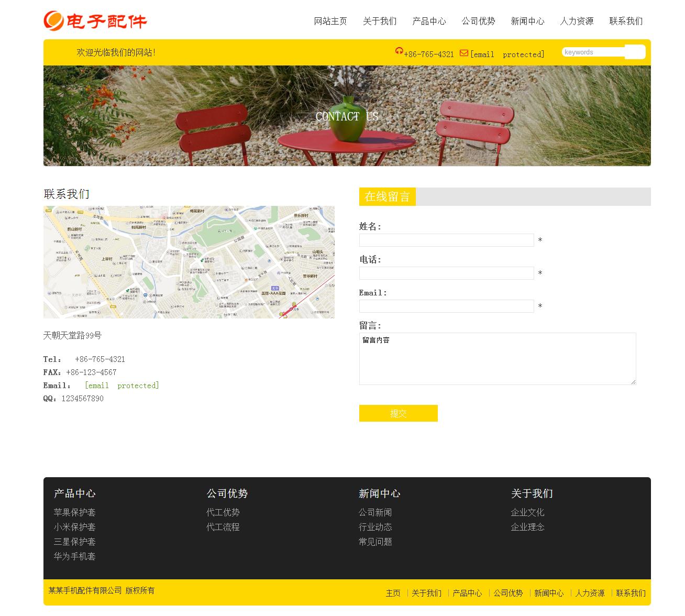Viewport: 685px width, 616px height.
Task: Go to 人力资源 in top navigation
Action: (577, 21)
